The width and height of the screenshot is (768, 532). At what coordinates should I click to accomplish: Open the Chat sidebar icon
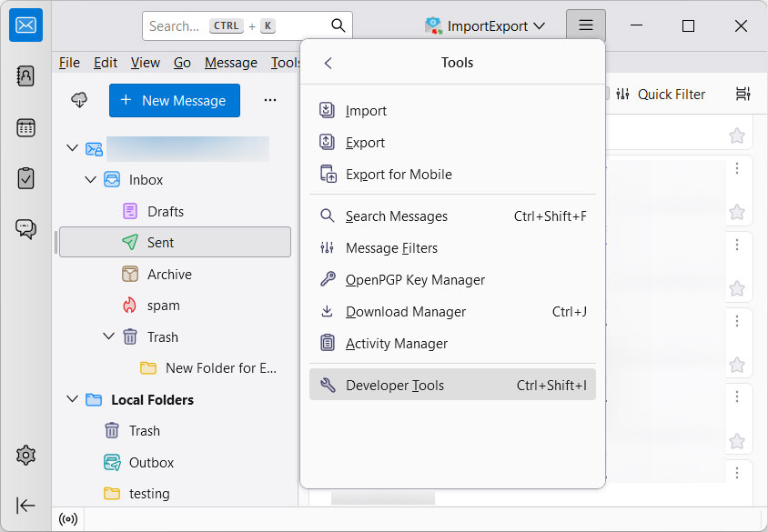[x=25, y=228]
